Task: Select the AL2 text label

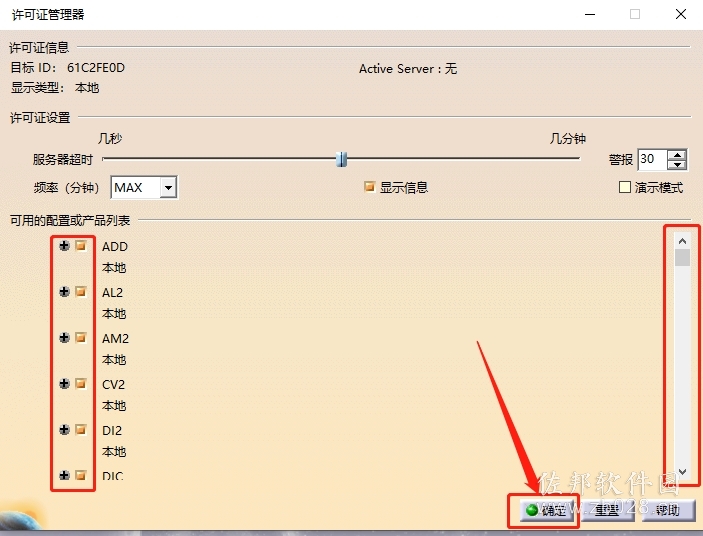Action: (112, 293)
